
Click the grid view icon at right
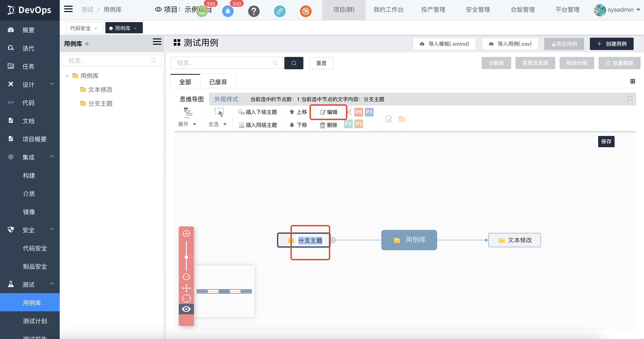pos(633,81)
